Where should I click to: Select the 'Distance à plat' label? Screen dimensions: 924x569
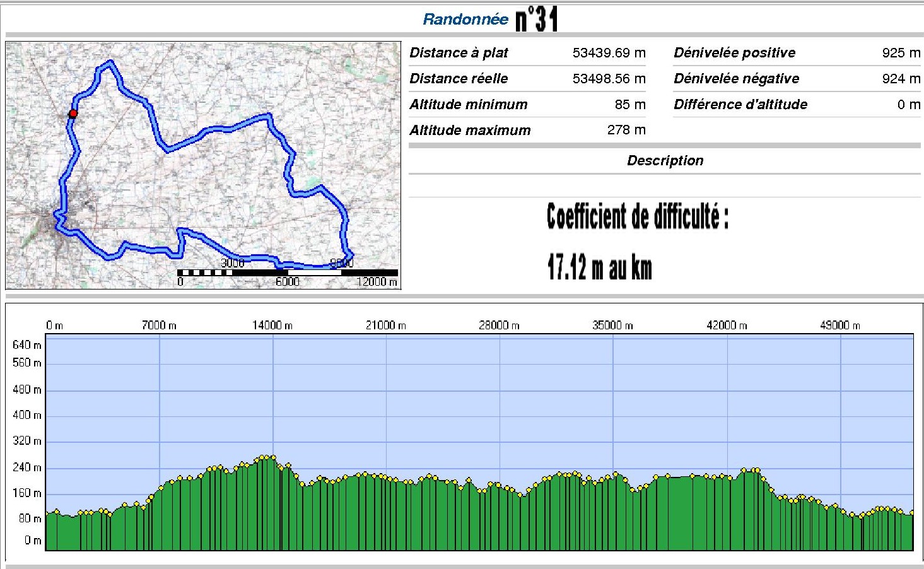(459, 53)
